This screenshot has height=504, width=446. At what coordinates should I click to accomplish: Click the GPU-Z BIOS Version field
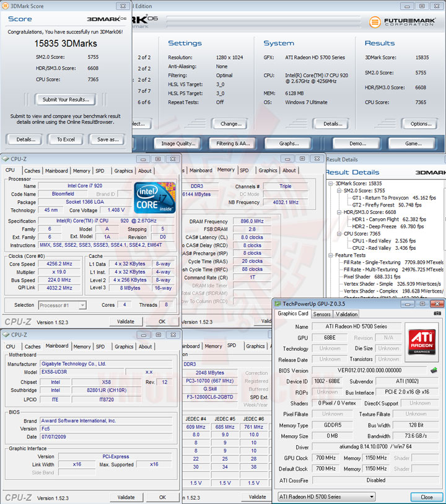click(369, 370)
